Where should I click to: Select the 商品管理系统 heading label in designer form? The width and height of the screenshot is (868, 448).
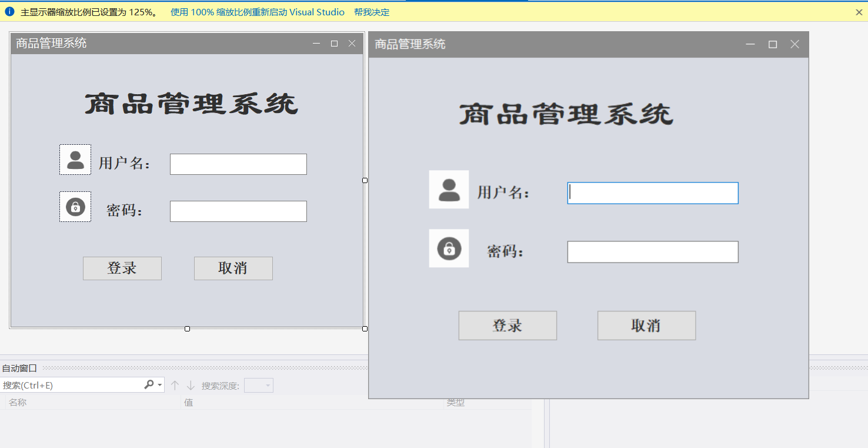pos(192,104)
